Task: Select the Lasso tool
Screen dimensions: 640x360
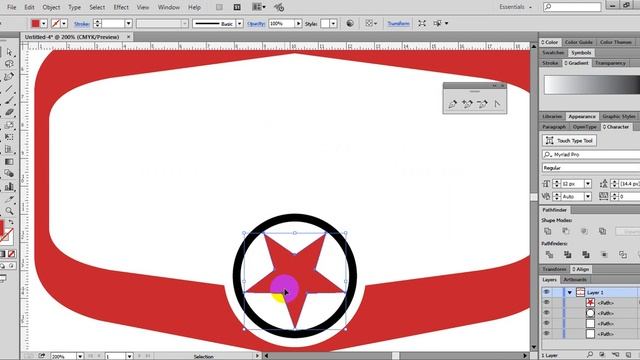Action: (9, 64)
